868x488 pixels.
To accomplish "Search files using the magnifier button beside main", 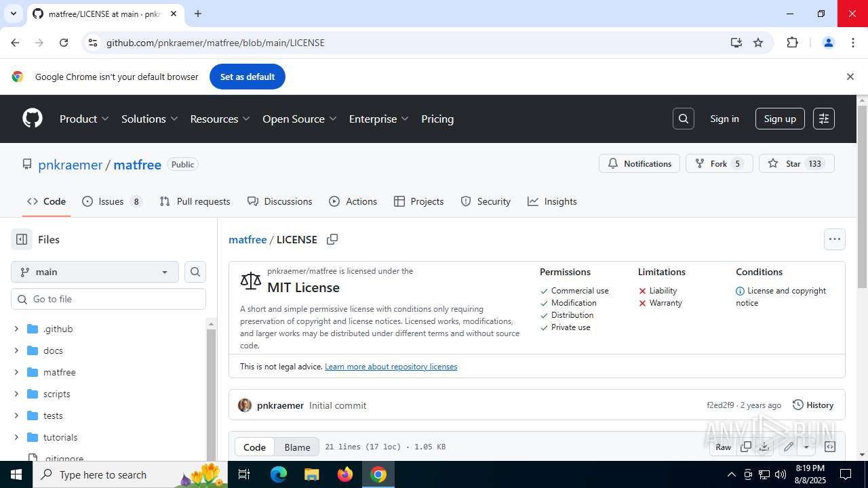I will (x=195, y=272).
